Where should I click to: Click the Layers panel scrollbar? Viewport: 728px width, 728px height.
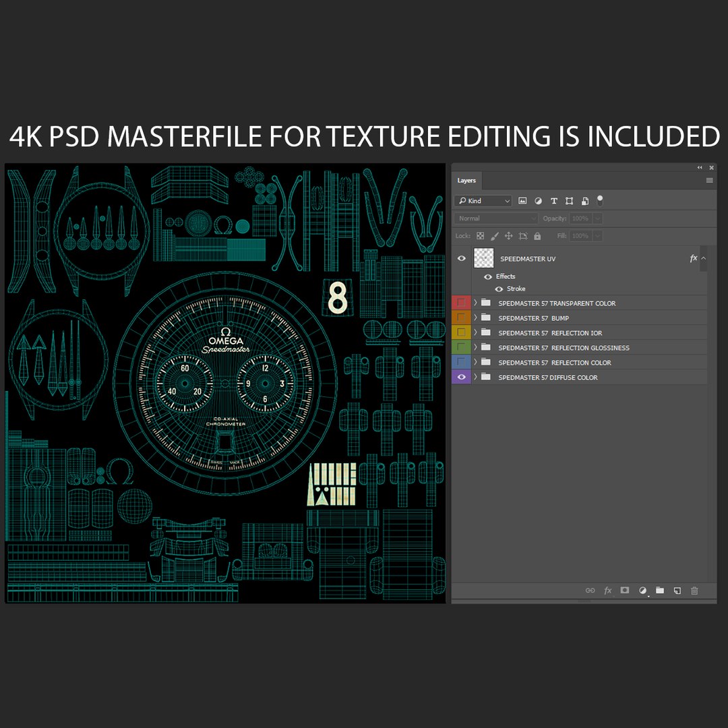click(x=711, y=413)
